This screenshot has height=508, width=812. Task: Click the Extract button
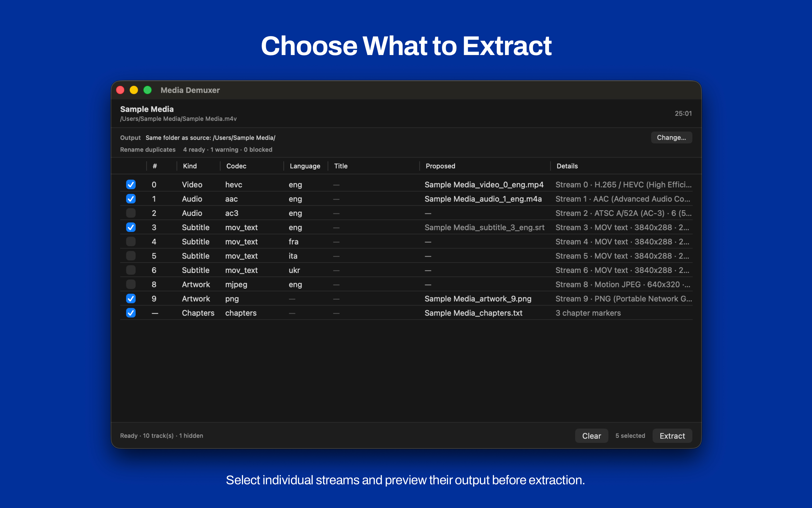pos(672,436)
